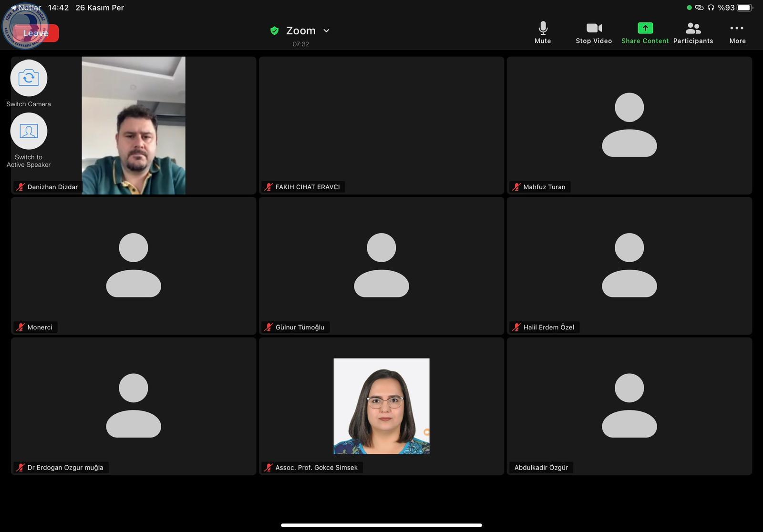Screen dimensions: 763x532
Task: Click muted mic icon beside Mahfuz Turan
Action: point(516,187)
